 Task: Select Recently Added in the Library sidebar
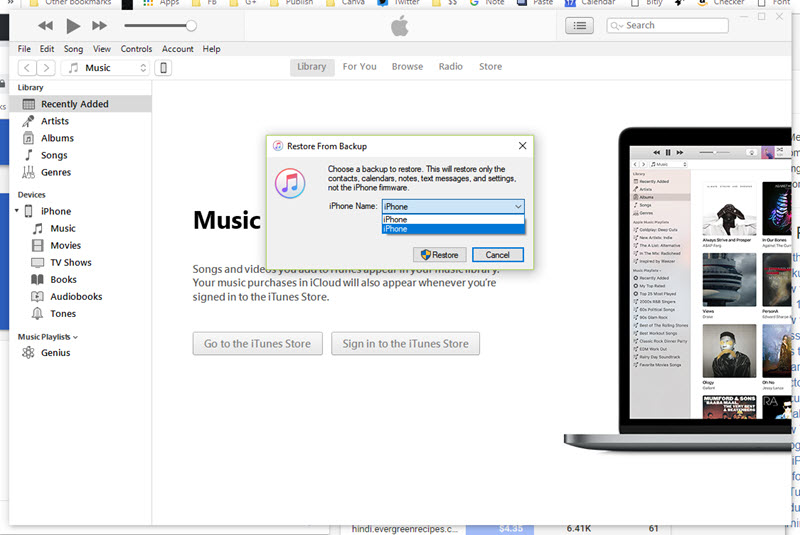(80, 104)
